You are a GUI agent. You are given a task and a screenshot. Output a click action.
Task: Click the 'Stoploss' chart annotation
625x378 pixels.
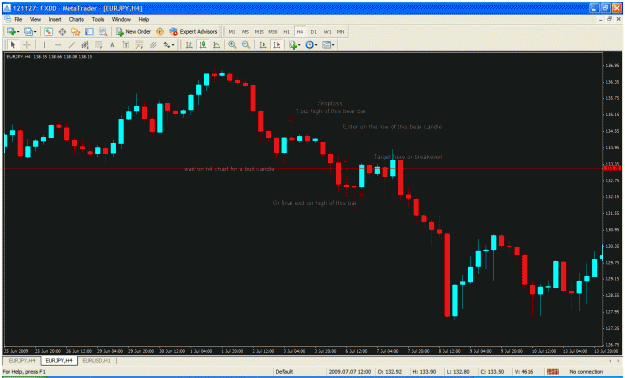[330, 103]
